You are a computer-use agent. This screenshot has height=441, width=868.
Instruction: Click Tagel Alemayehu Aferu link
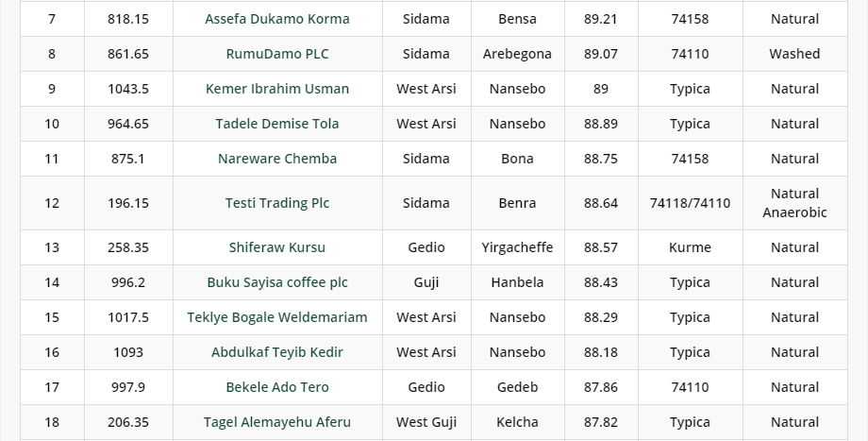[277, 422]
